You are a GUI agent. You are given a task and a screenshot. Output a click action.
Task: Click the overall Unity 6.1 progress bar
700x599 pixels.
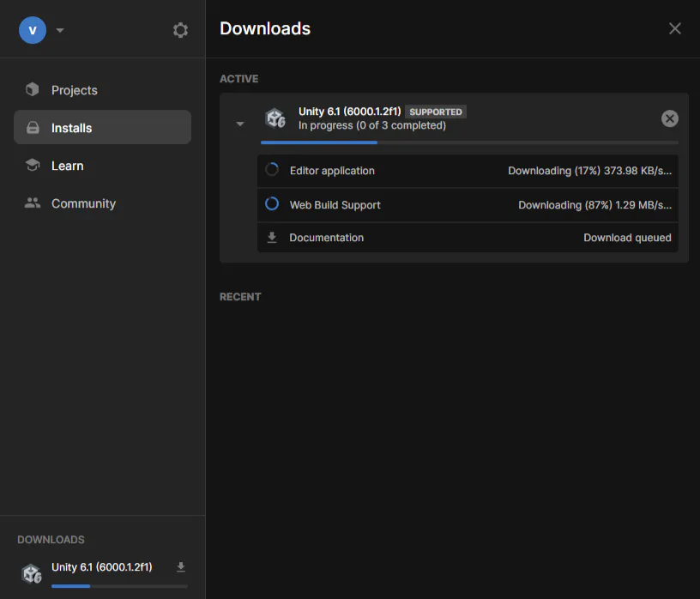pyautogui.click(x=469, y=142)
